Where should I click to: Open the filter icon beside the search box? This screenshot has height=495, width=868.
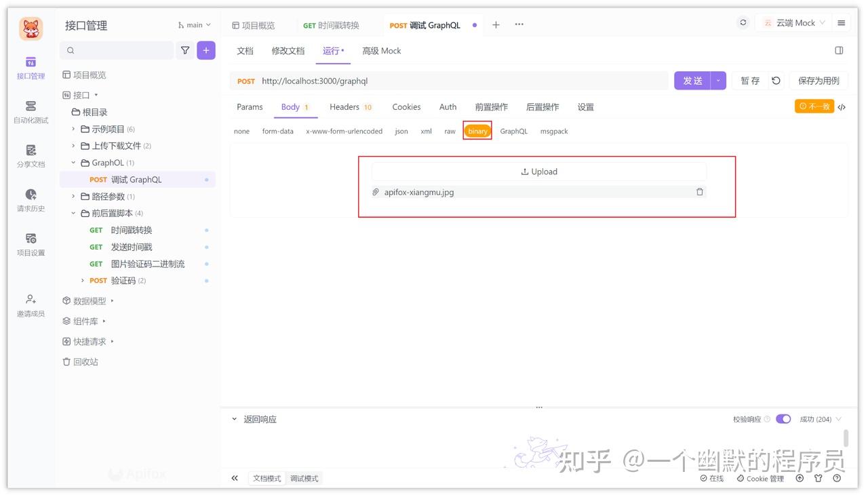184,50
